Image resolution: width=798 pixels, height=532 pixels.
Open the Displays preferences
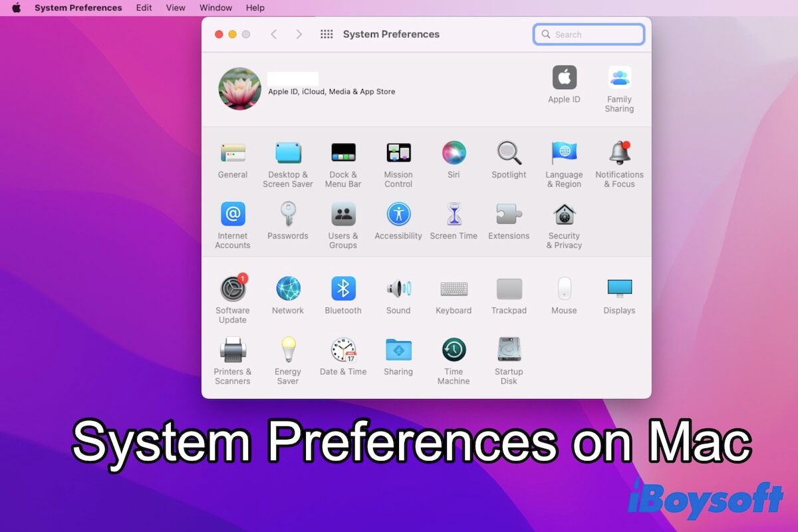pos(619,289)
